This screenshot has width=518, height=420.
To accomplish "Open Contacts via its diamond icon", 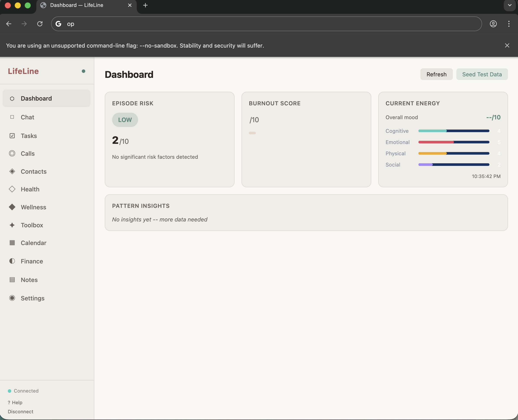I will 12,171.
